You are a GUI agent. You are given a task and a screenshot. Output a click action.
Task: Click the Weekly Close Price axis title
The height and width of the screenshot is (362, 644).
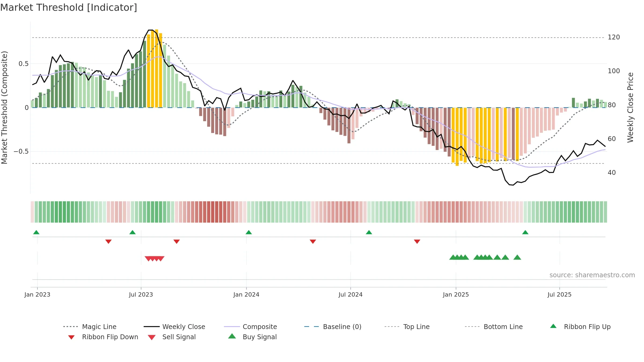click(630, 107)
